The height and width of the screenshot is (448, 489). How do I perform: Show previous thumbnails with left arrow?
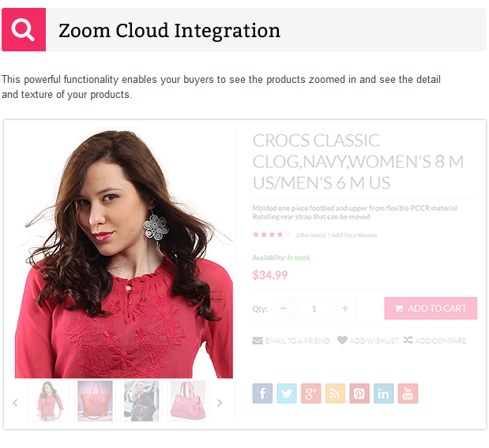click(x=15, y=403)
